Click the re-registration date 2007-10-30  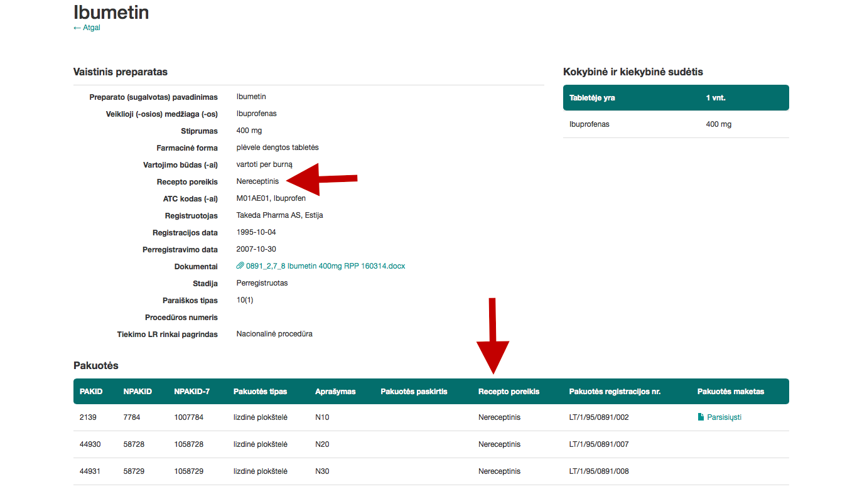(x=256, y=249)
